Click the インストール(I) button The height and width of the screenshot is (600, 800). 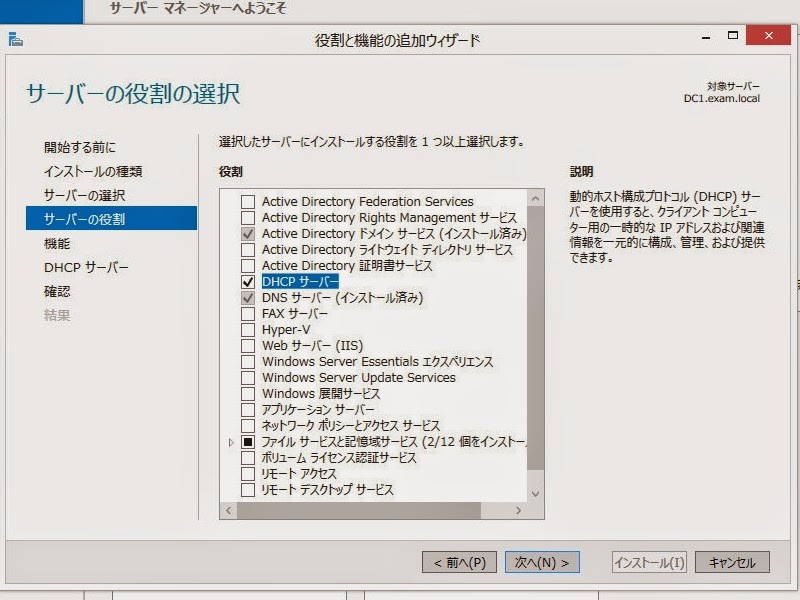[649, 562]
